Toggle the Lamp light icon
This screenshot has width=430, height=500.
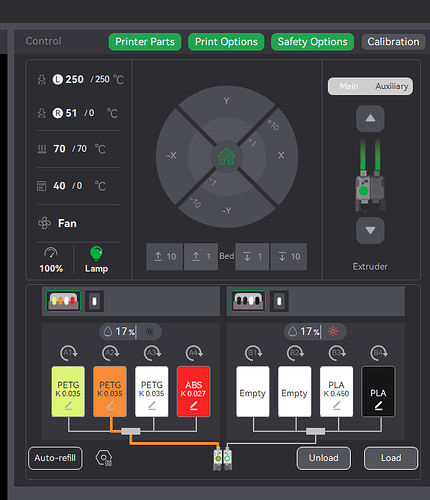pyautogui.click(x=96, y=253)
